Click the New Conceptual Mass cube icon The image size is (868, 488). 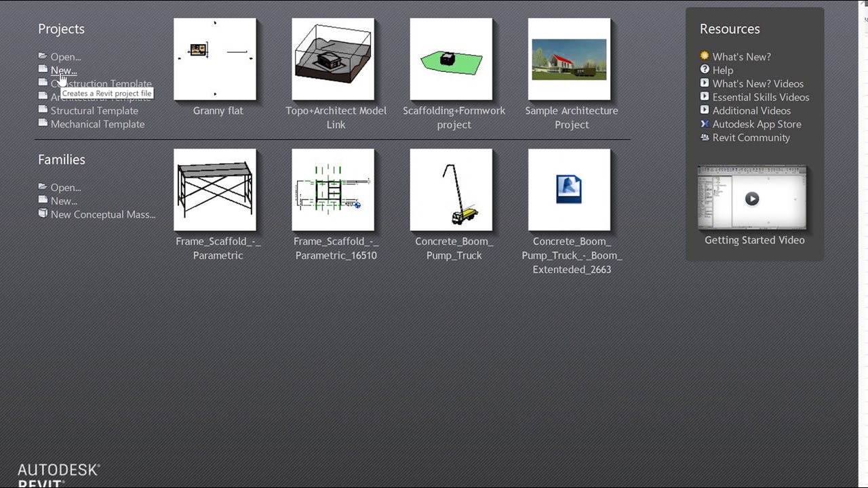[x=43, y=213]
